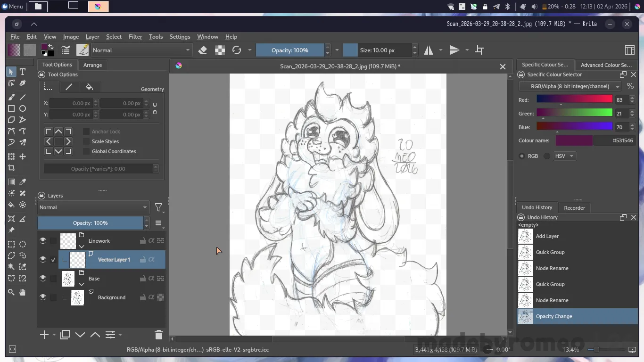Activate the Zoom magnifier tool
Viewport: 644px width, 362px height.
coord(11,292)
